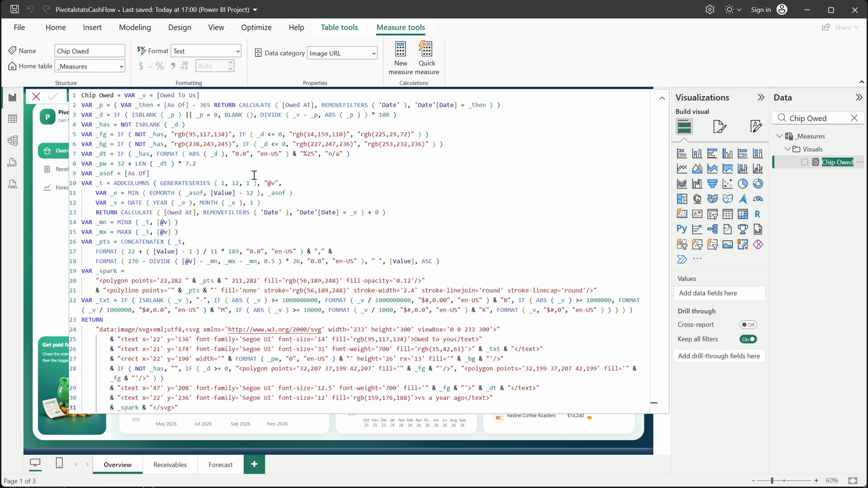Collapse the _Measures table node
The image size is (868, 488).
pos(780,136)
